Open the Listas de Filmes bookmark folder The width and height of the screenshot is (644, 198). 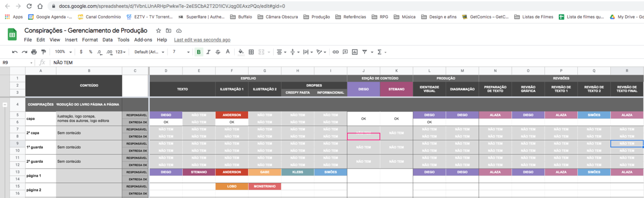point(534,17)
